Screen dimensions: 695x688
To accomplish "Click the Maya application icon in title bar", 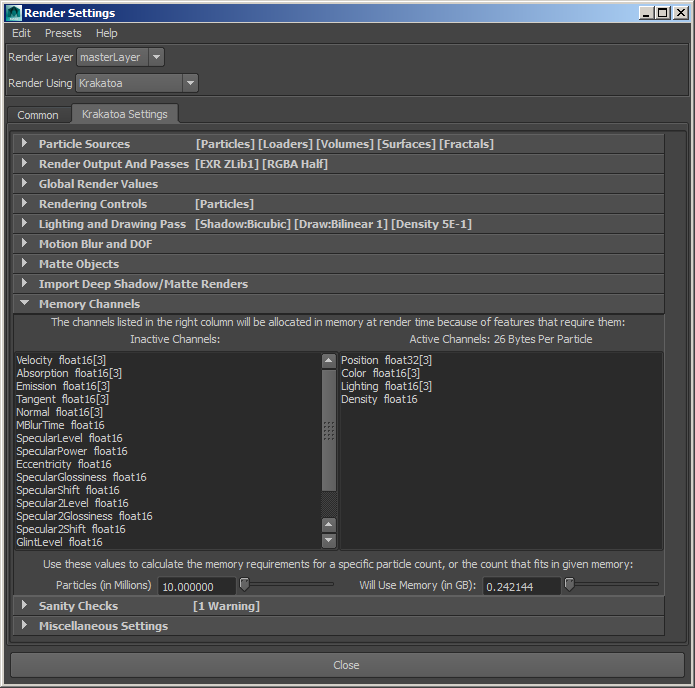I will (x=13, y=13).
